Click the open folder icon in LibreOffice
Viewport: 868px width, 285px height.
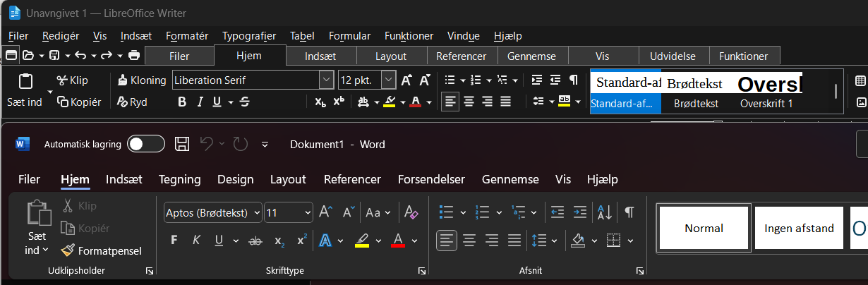[28, 55]
